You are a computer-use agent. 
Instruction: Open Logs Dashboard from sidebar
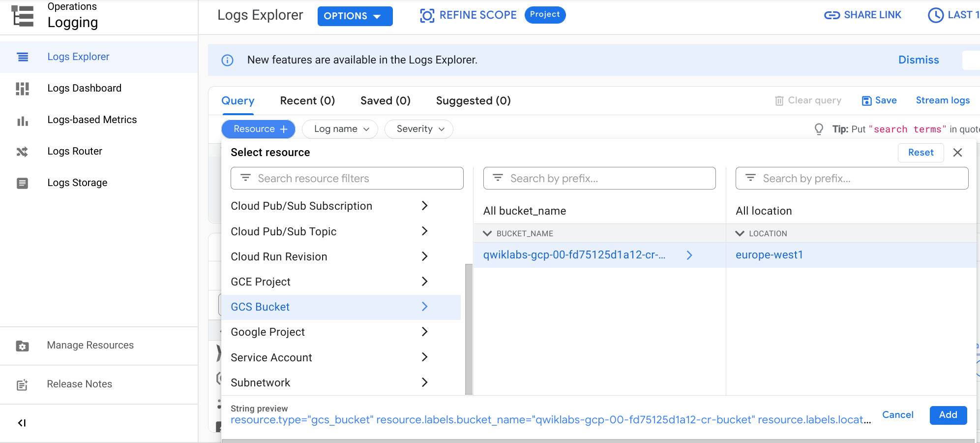(84, 88)
